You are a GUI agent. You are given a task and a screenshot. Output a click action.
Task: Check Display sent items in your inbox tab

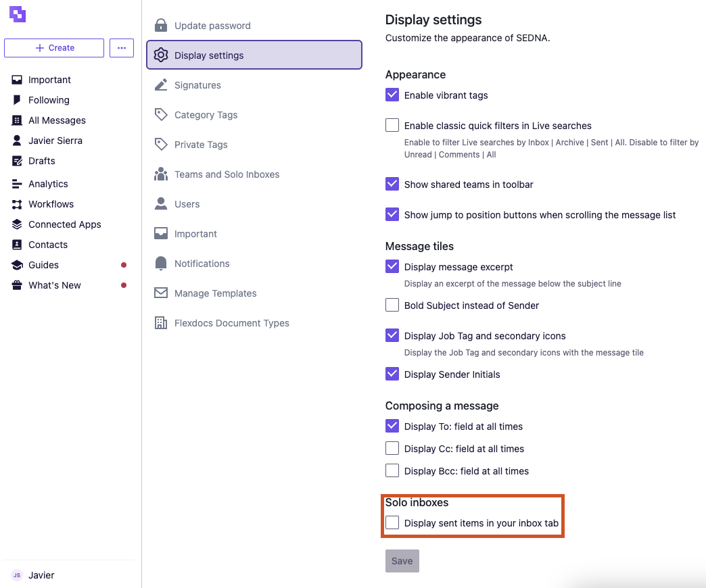point(392,522)
